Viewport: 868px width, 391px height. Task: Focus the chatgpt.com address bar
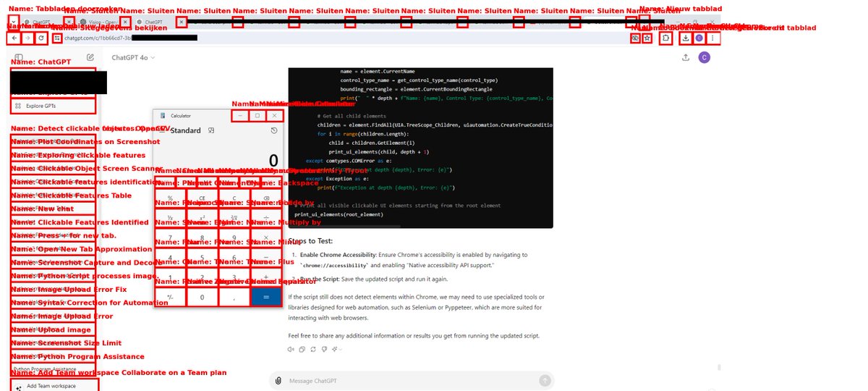(x=340, y=38)
